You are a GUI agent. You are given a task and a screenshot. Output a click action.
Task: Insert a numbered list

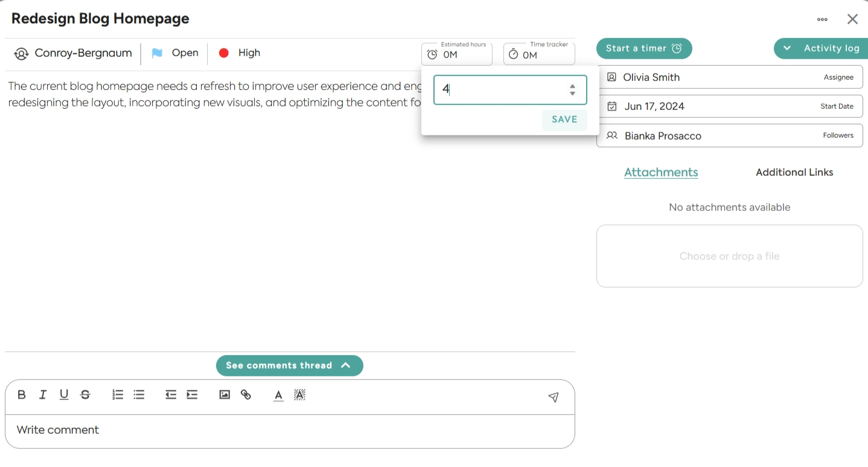point(118,395)
